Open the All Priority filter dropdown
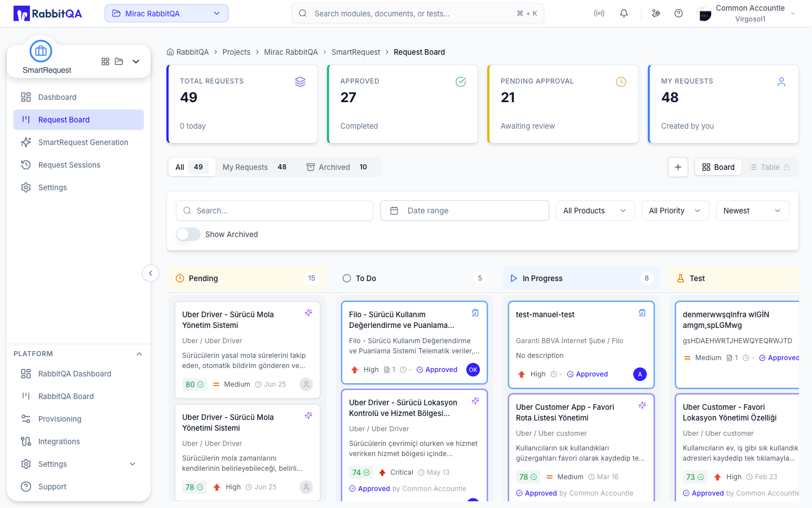This screenshot has height=508, width=812. pos(675,211)
